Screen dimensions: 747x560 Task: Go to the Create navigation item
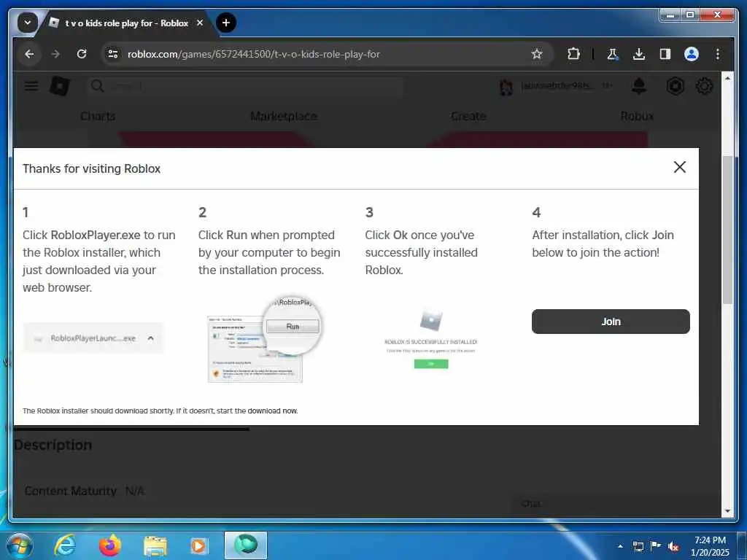468,116
